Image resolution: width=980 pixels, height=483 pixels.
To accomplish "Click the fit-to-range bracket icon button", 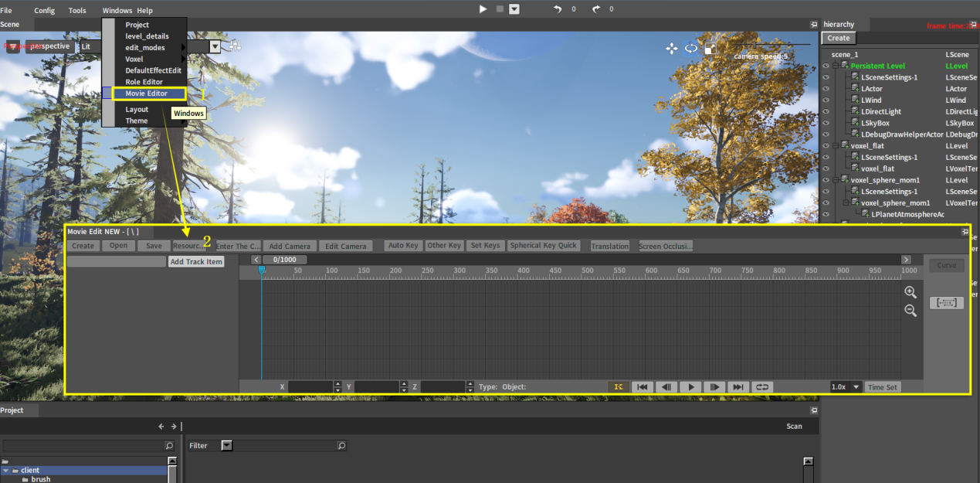I will coord(946,303).
